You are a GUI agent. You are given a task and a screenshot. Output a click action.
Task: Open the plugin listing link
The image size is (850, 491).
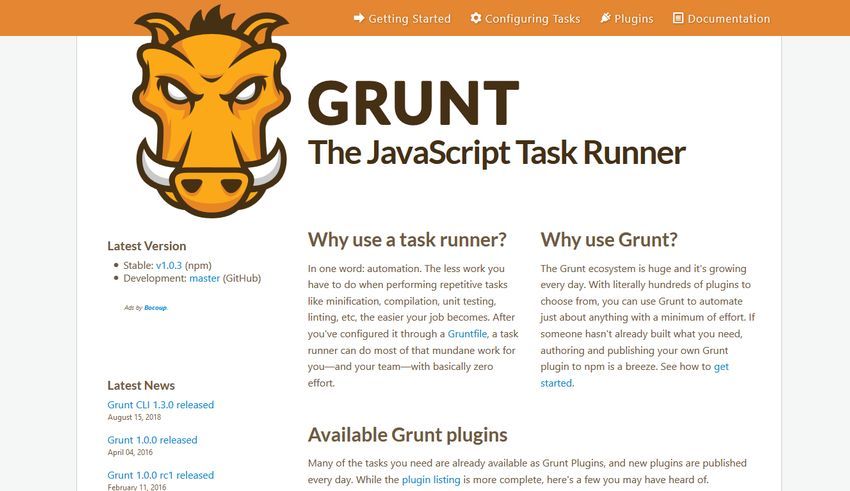(431, 480)
